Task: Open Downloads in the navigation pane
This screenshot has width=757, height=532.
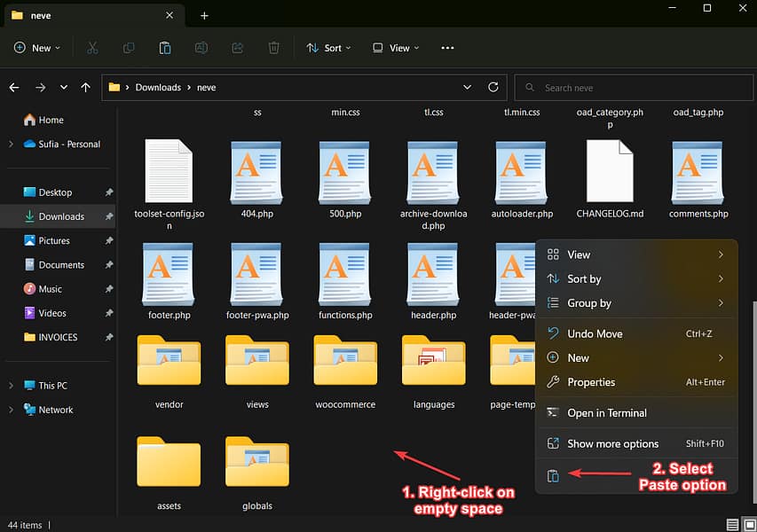Action: tap(61, 216)
